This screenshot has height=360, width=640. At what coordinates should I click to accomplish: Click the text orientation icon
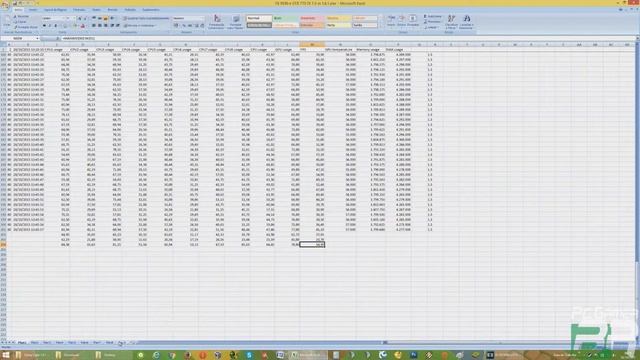tap(113, 18)
